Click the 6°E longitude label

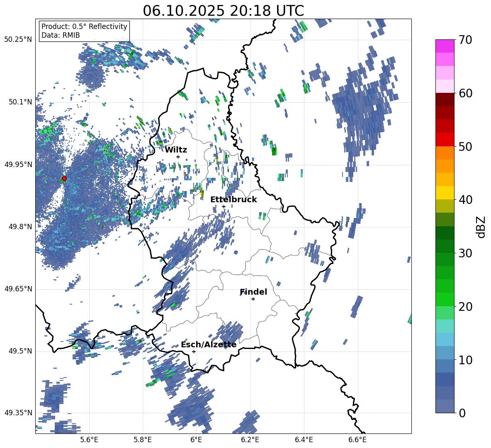(196, 440)
